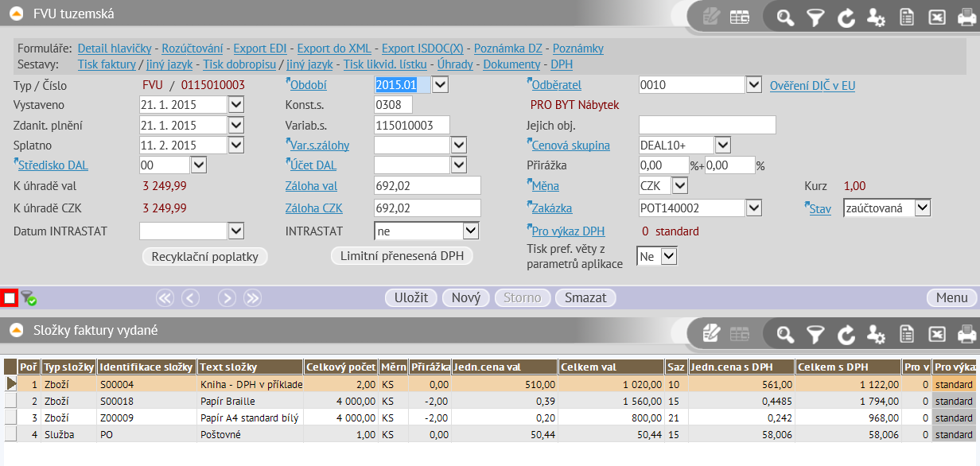Open the Odběratel dropdown arrow

pyautogui.click(x=754, y=84)
